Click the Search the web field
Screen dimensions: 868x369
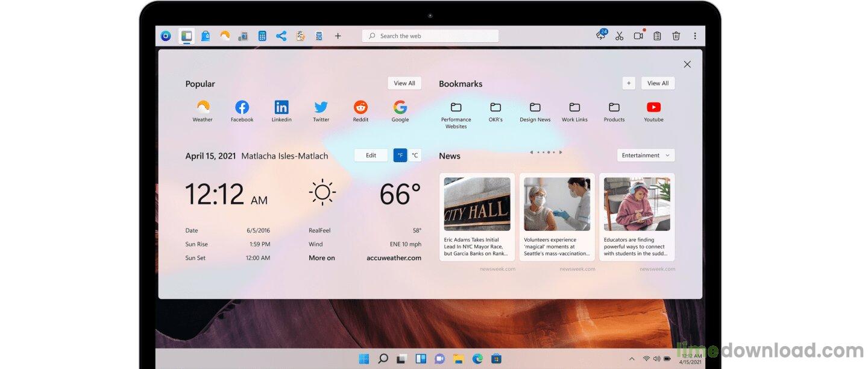click(x=430, y=36)
